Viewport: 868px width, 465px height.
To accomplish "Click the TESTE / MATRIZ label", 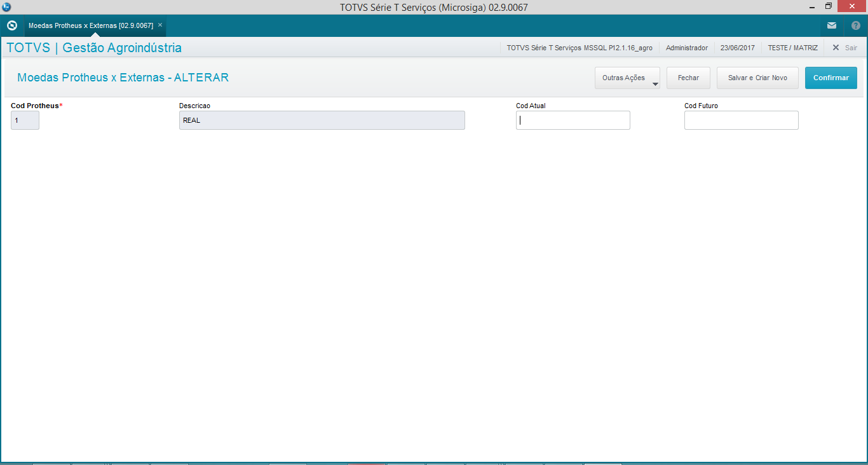I will 793,48.
